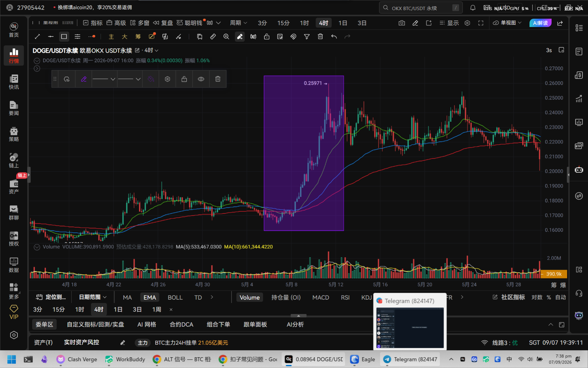Open the AI分析 bottom panel tab
This screenshot has height=368, width=588.
(x=295, y=324)
